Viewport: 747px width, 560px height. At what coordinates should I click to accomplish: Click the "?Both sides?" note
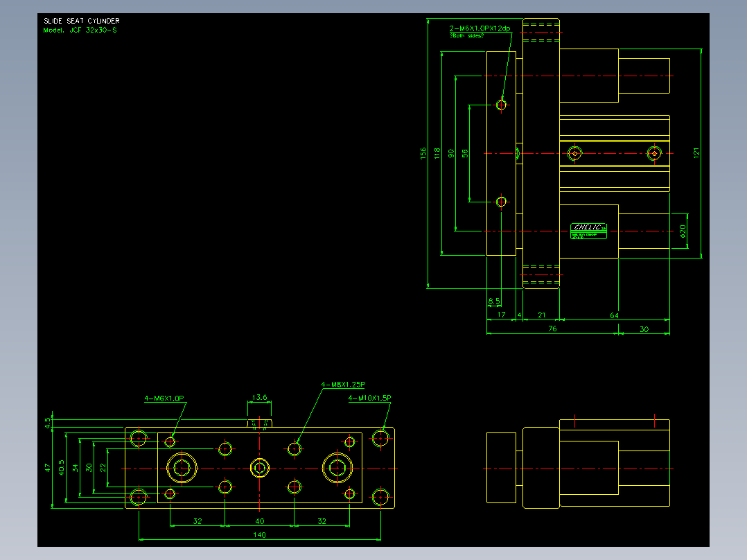(x=467, y=36)
